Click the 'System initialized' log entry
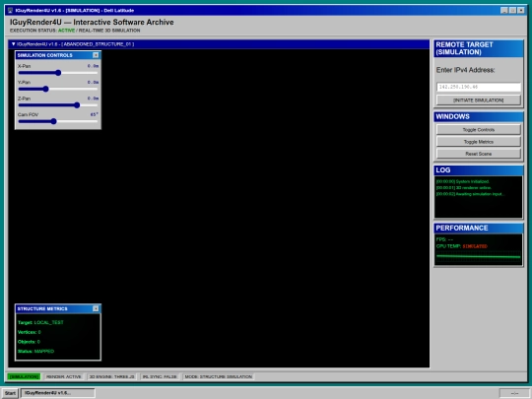The height and width of the screenshot is (399, 532). 462,181
